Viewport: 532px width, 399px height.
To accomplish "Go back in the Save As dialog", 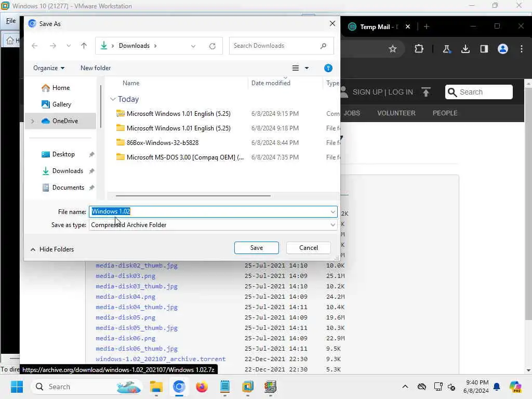I will pyautogui.click(x=35, y=46).
